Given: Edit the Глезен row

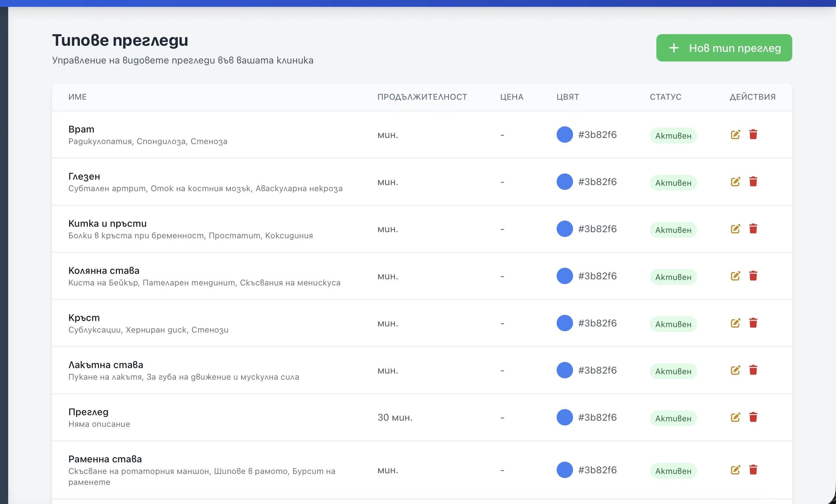Looking at the screenshot, I should coord(735,182).
